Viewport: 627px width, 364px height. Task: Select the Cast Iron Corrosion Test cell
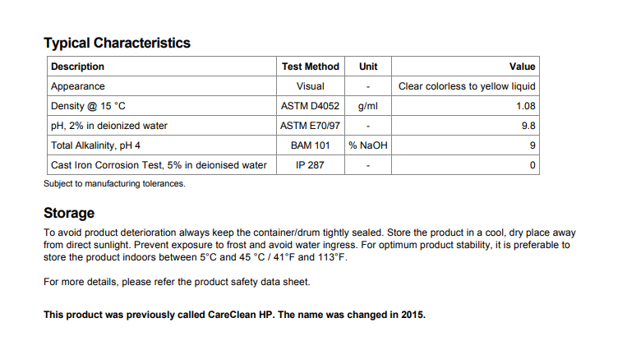pyautogui.click(x=159, y=165)
